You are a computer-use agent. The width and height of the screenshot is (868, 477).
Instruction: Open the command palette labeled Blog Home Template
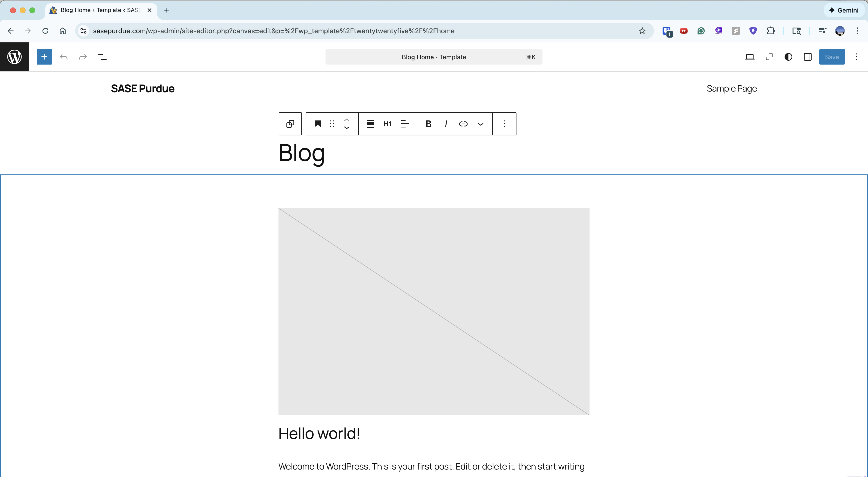[433, 57]
